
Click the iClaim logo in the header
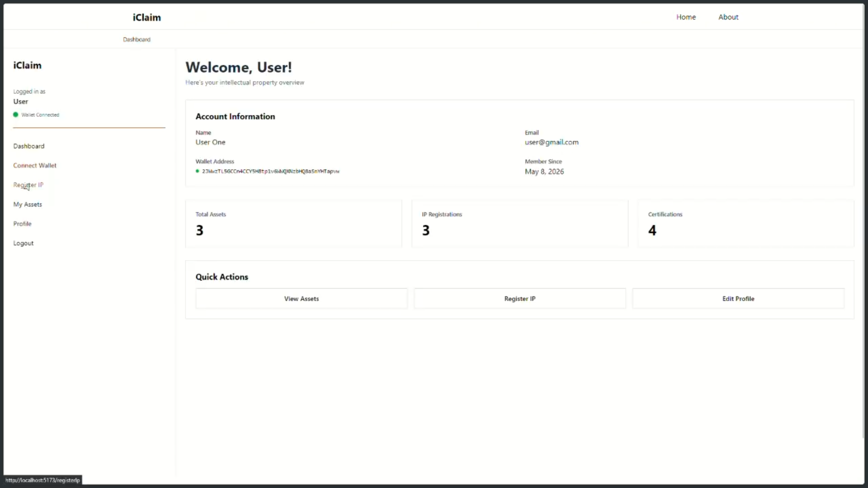146,18
